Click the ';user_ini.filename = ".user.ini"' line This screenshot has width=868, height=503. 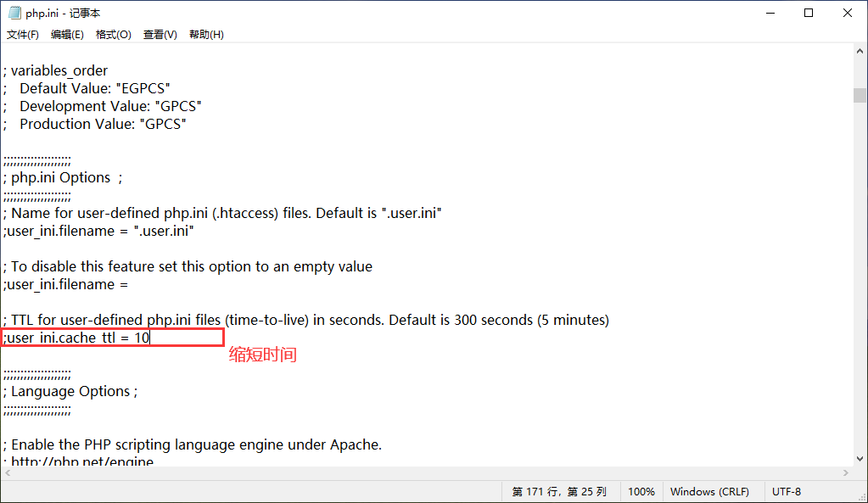tap(98, 231)
